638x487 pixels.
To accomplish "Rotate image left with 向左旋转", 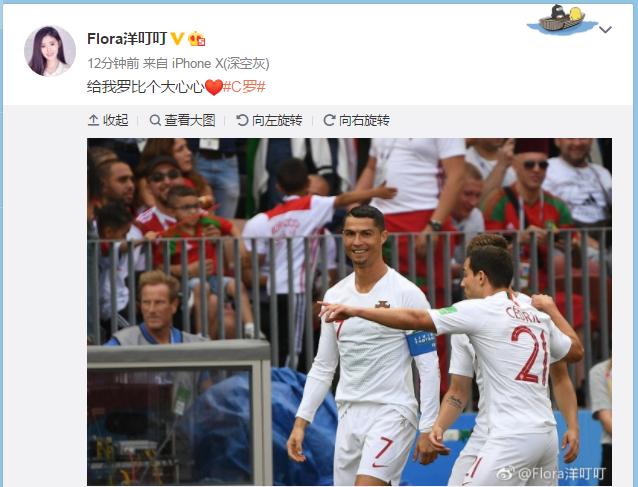I will (x=269, y=120).
